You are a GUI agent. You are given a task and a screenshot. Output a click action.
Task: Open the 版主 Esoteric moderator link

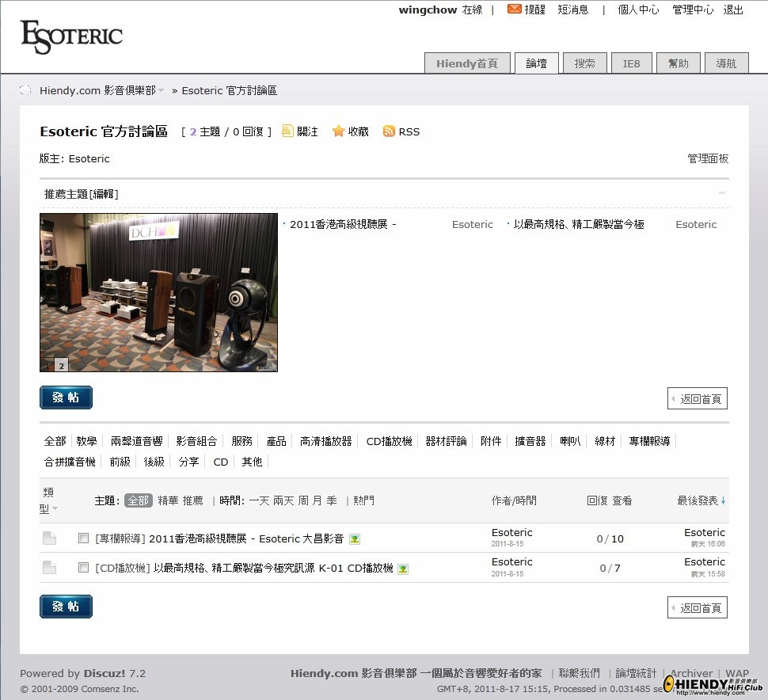(x=89, y=158)
